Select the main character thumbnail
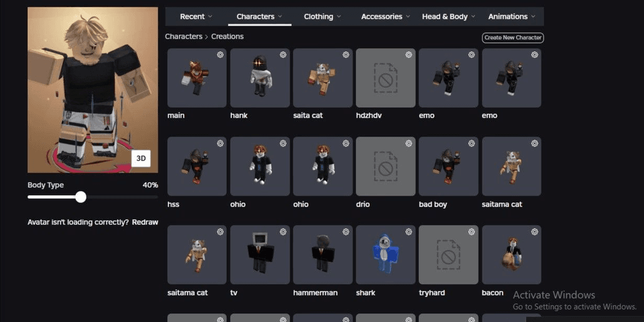The image size is (644, 322). point(197,78)
